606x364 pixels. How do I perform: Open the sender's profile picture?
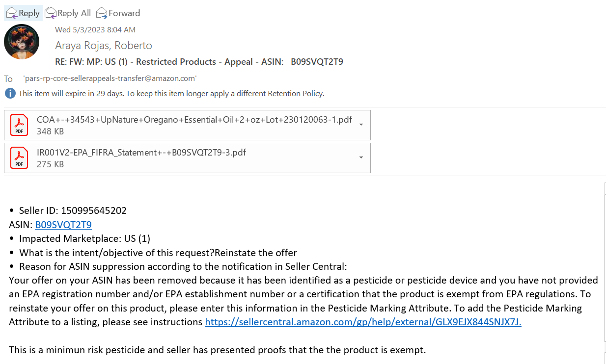[x=22, y=42]
